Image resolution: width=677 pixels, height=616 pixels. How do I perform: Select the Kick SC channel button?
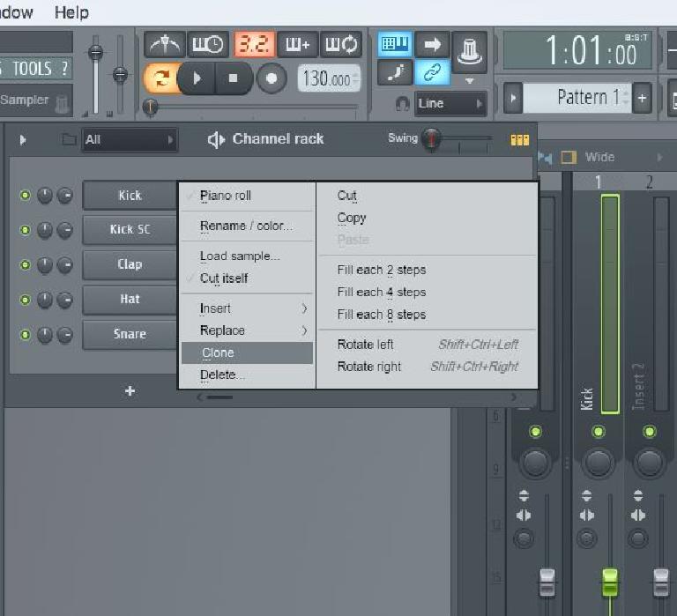[130, 230]
